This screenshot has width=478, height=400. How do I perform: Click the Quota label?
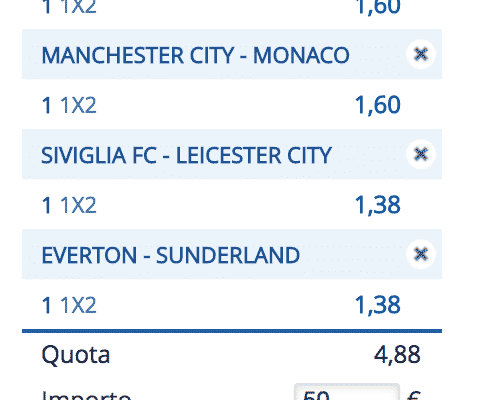[76, 355]
